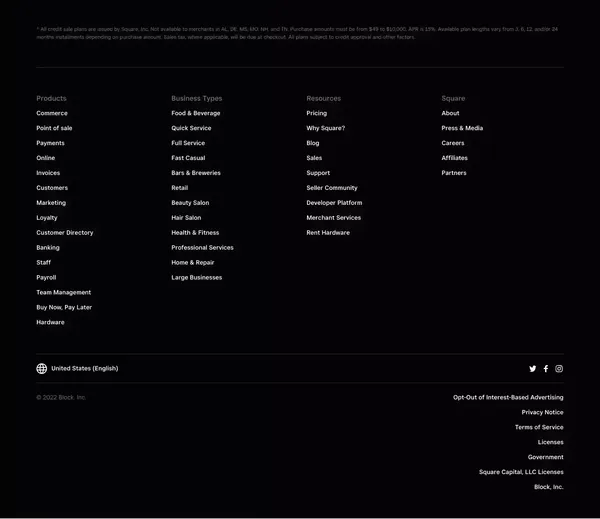Image resolution: width=600 pixels, height=519 pixels.
Task: Open Customer Directory link
Action: coord(65,233)
